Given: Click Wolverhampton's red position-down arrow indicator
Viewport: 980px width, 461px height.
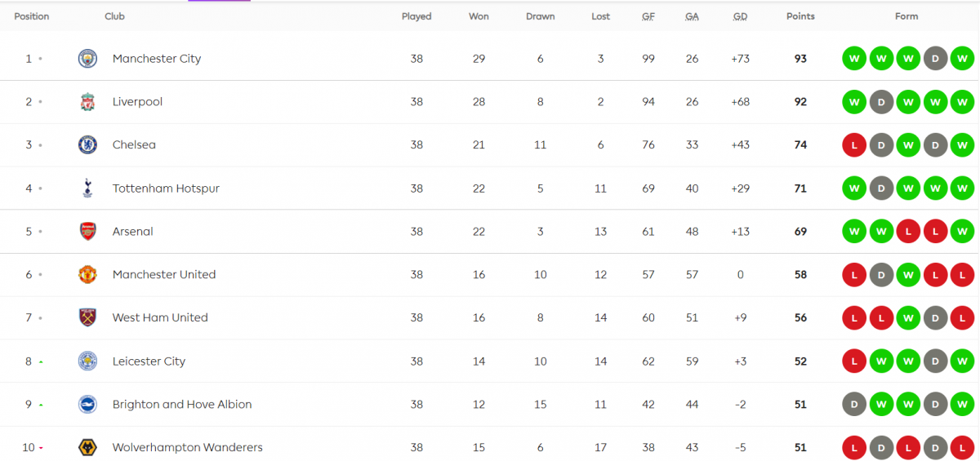Looking at the screenshot, I should click(x=41, y=448).
